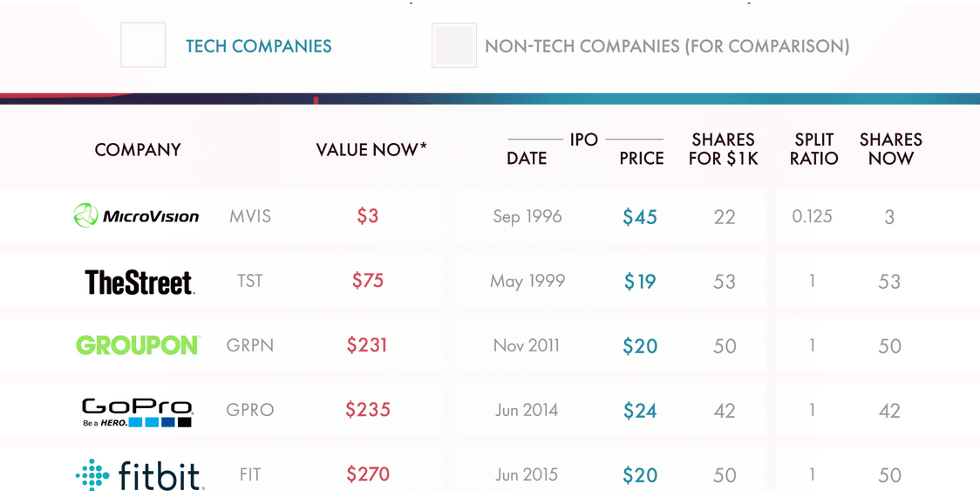Click the Groupon logo
This screenshot has height=491, width=980.
(138, 345)
